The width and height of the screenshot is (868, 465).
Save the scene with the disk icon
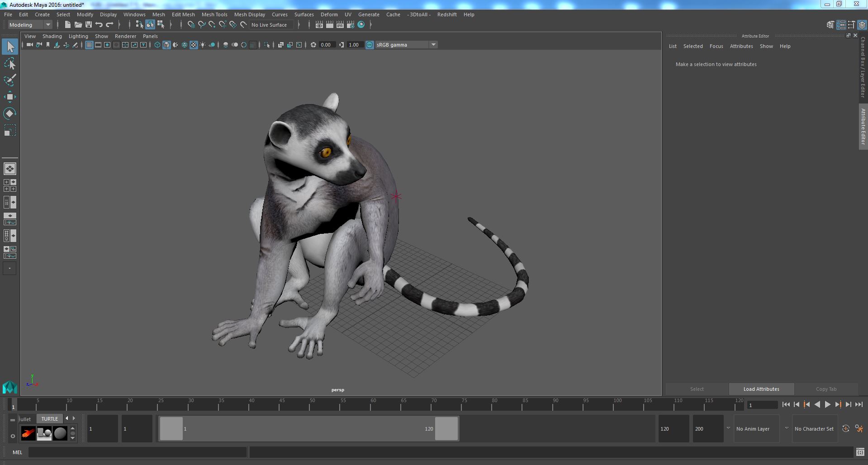click(89, 25)
